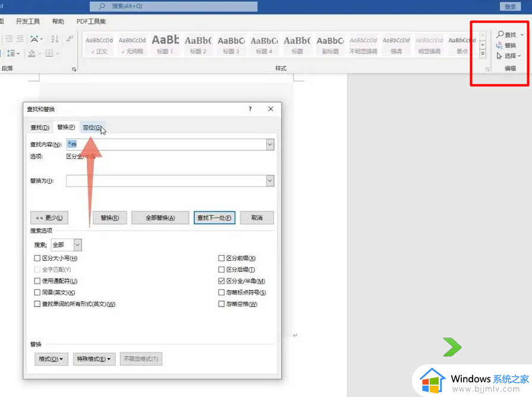Click the 取消 button

[x=257, y=218]
